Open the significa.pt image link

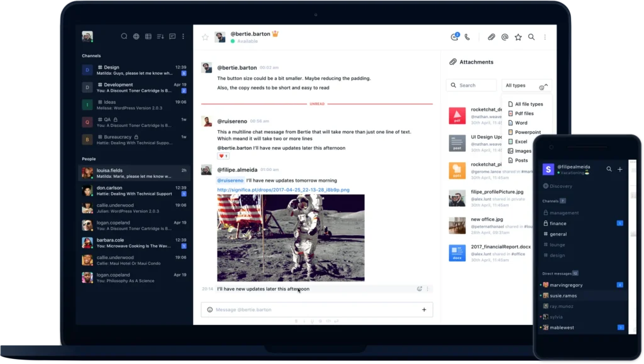(283, 189)
